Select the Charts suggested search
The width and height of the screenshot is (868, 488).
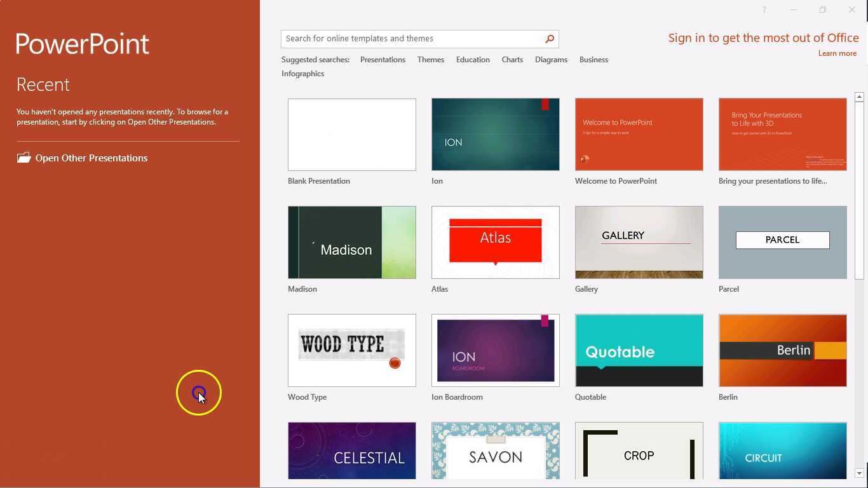pos(512,60)
